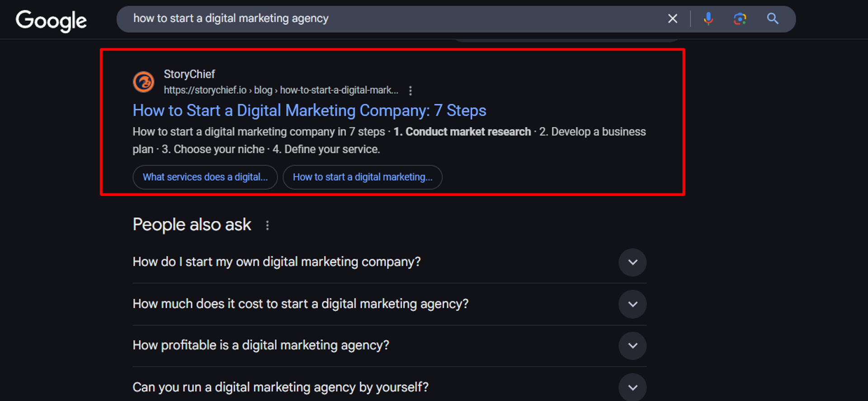The height and width of the screenshot is (401, 868).
Task: Clear the search box with the X icon
Action: [x=673, y=19]
